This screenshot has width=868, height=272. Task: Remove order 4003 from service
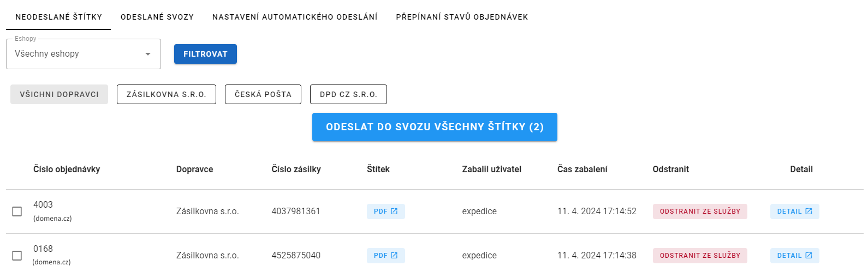point(700,211)
